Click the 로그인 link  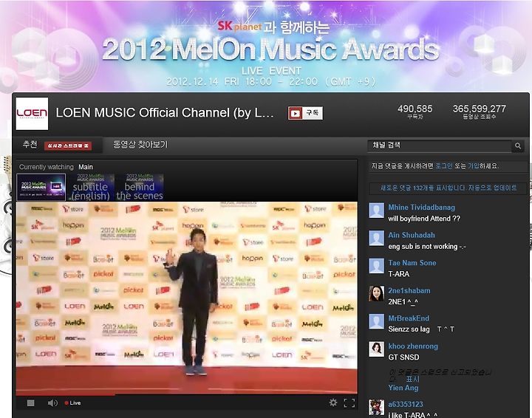click(444, 165)
